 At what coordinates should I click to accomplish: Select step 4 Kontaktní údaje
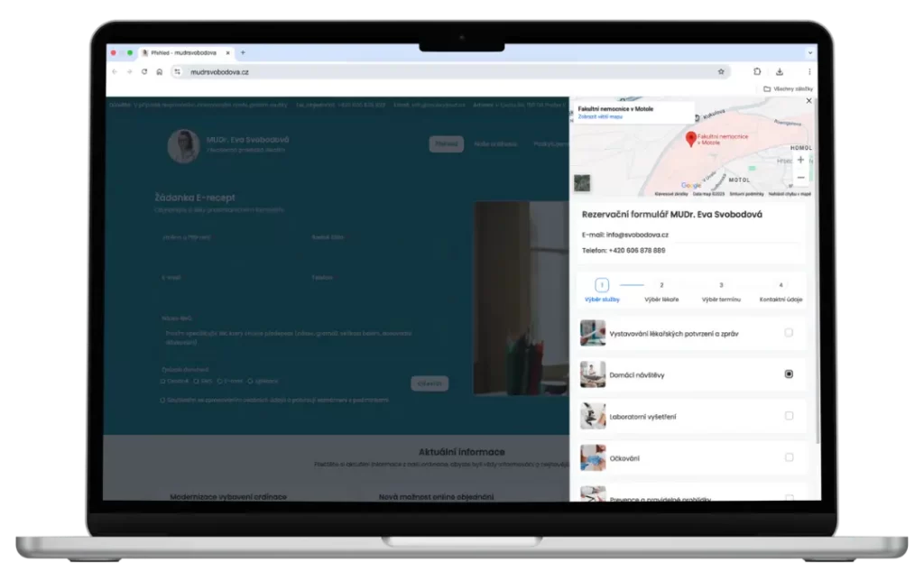(781, 290)
